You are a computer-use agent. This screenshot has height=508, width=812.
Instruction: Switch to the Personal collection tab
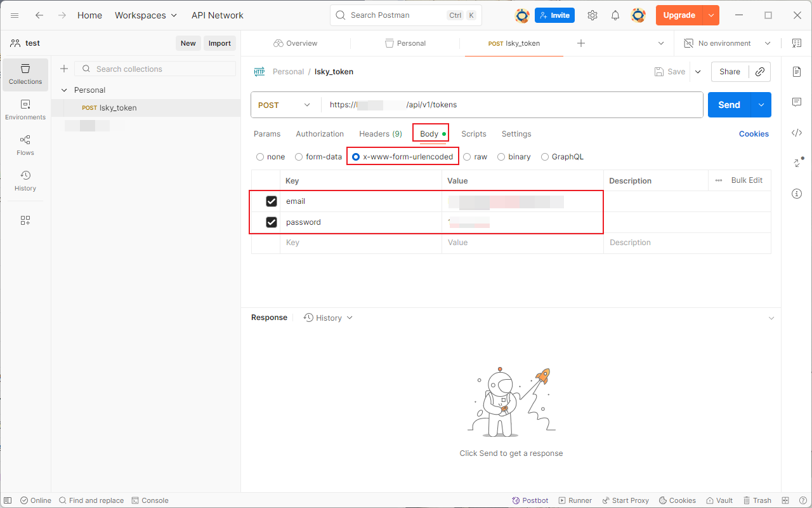coord(405,43)
